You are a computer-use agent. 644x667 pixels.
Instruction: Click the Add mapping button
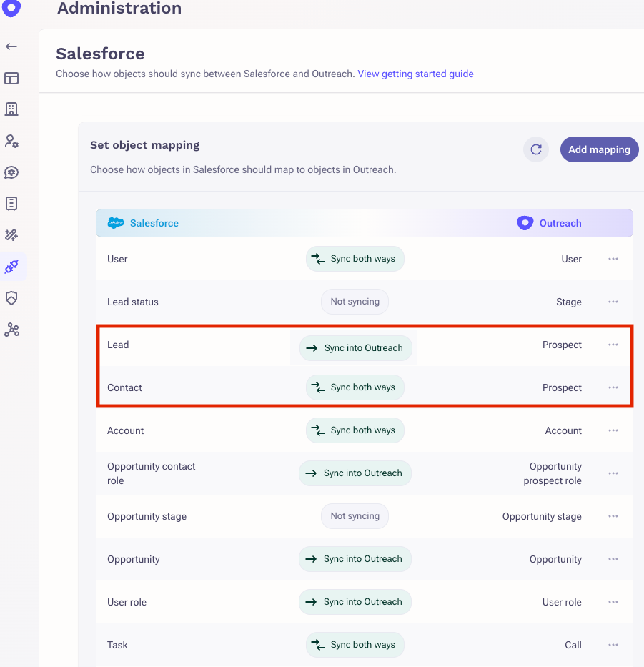599,149
